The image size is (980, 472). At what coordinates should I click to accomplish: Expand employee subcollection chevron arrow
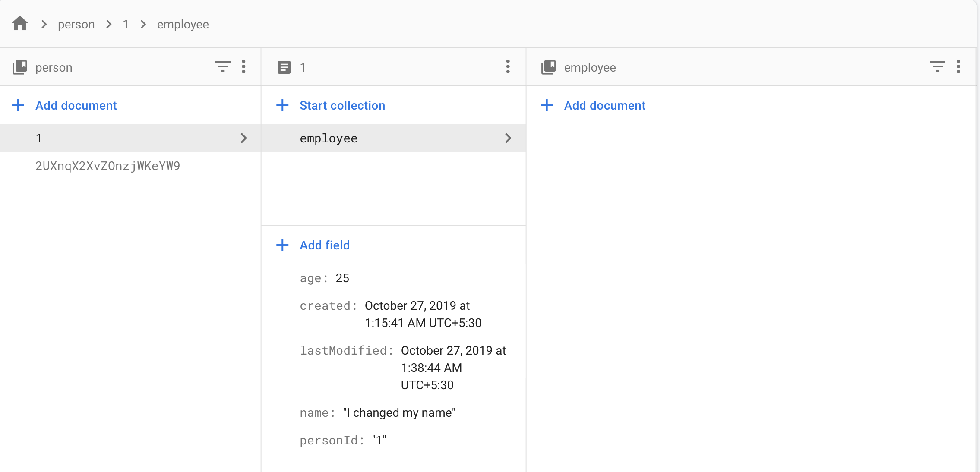pyautogui.click(x=508, y=138)
